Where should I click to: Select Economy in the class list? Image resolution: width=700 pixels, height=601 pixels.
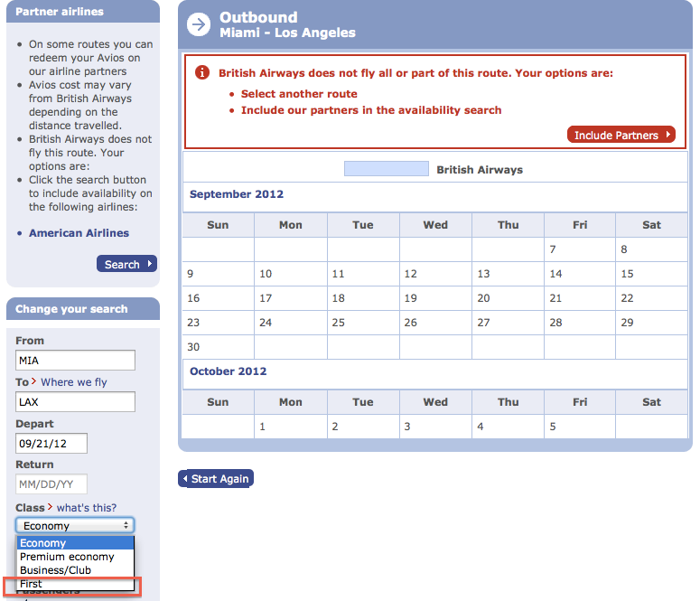[x=76, y=543]
